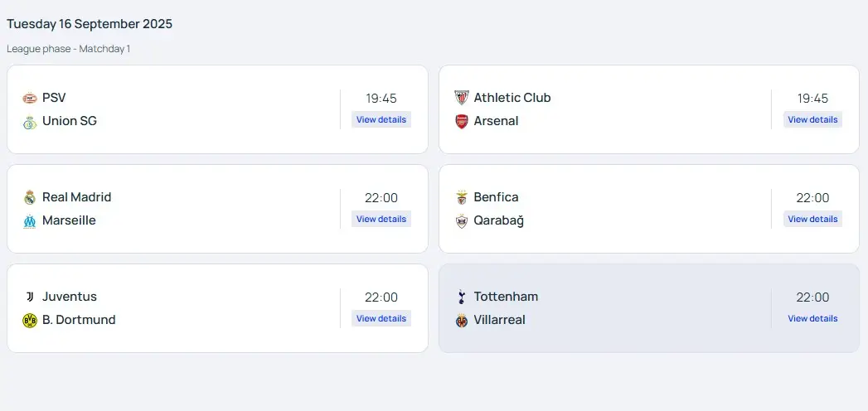View details for Juventus vs B. Dortmund
This screenshot has width=868, height=411.
(x=381, y=318)
